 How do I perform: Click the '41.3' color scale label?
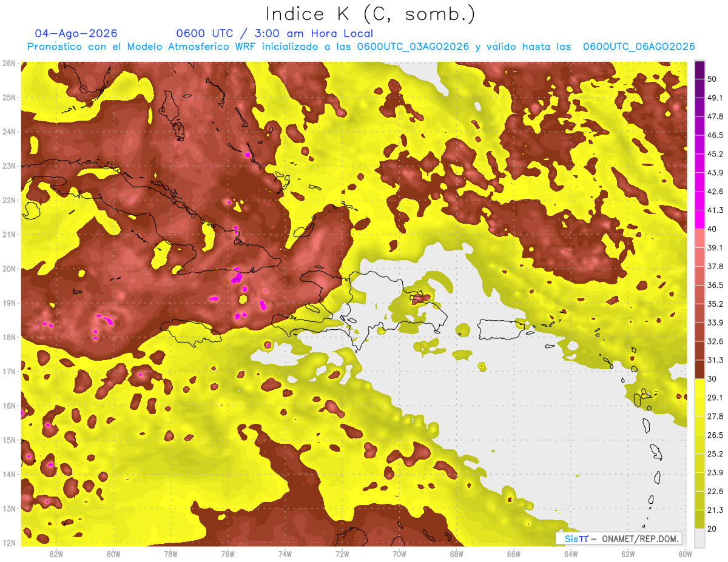(715, 210)
